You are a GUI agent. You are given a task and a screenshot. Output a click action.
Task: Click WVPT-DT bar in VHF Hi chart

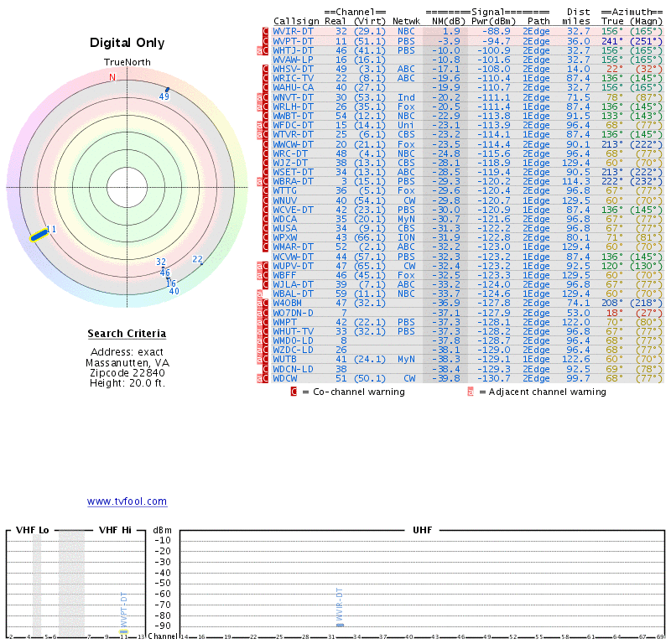click(x=123, y=630)
